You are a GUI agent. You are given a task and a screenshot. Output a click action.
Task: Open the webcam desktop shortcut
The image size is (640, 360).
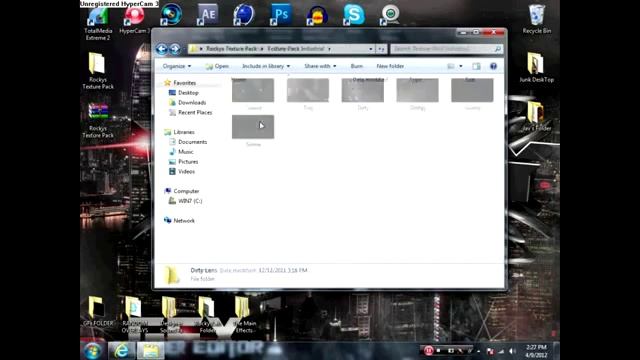(x=390, y=15)
